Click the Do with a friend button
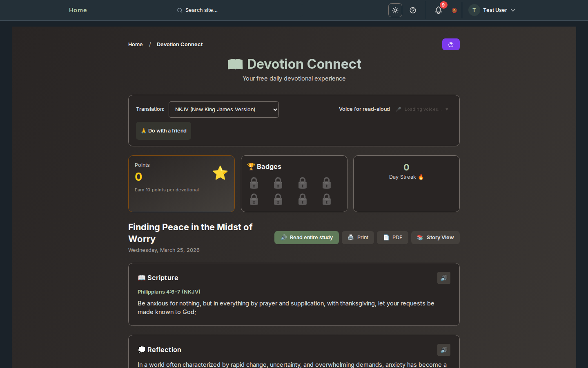Screen dimensions: 588x368 163,131
